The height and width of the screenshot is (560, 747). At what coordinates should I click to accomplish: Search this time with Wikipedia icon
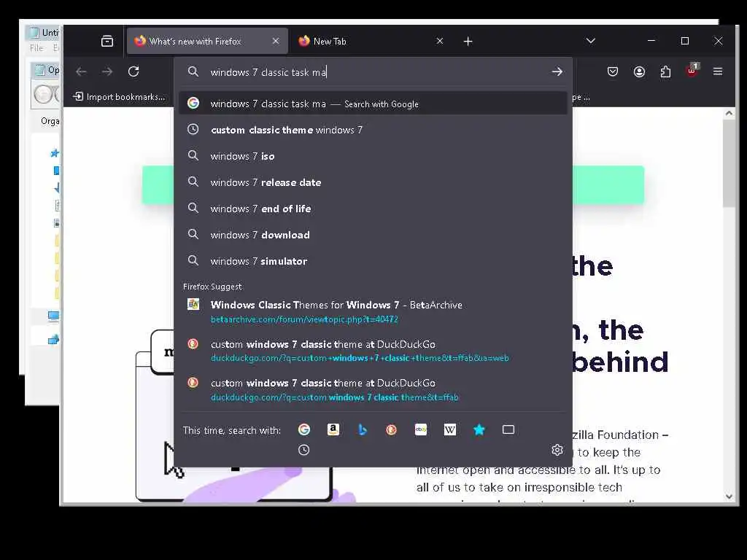coord(449,430)
